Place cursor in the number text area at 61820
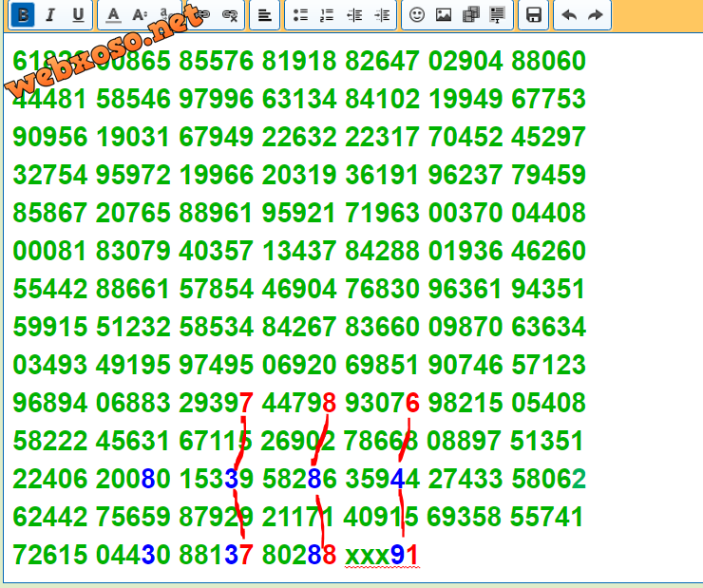This screenshot has height=588, width=703. [38, 63]
